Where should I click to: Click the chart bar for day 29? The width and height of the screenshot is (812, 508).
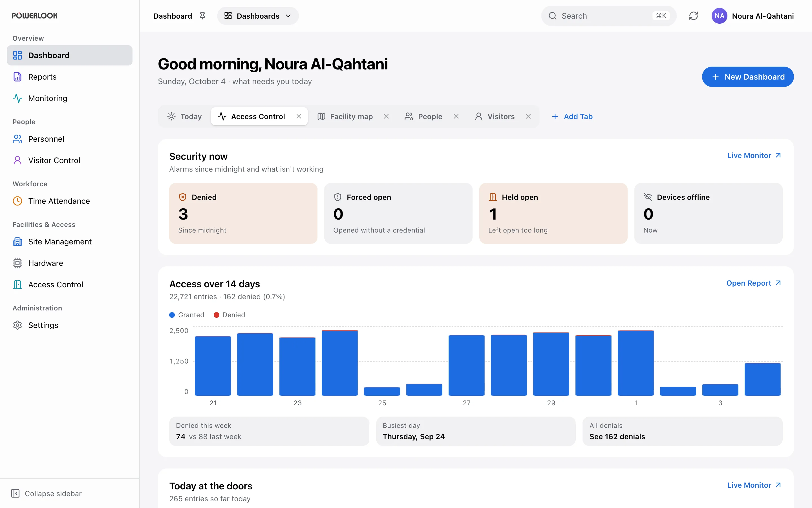[x=551, y=364]
